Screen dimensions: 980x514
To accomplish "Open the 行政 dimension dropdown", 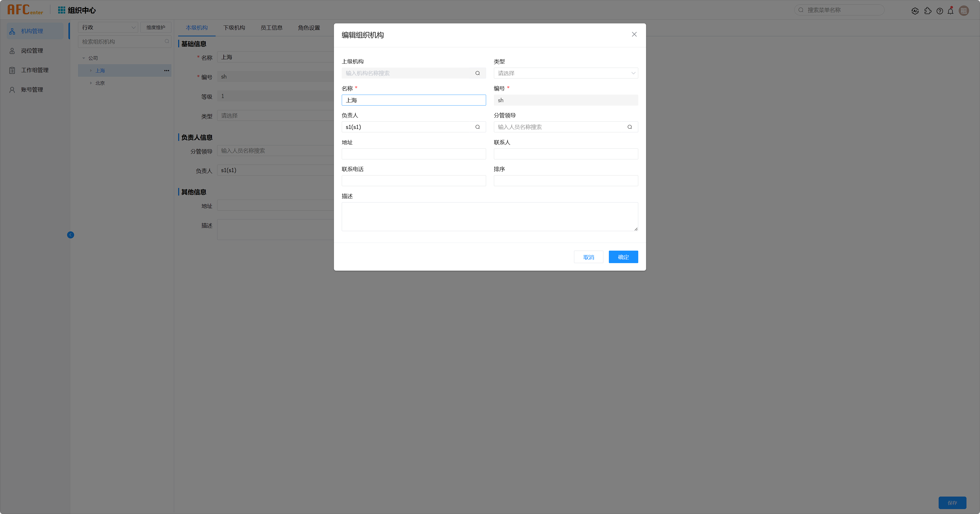I will pos(108,27).
